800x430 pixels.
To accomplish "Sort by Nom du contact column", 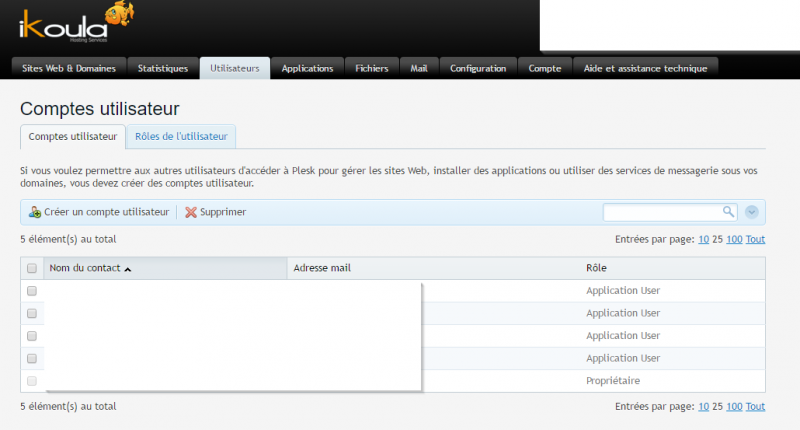I will pyautogui.click(x=90, y=268).
